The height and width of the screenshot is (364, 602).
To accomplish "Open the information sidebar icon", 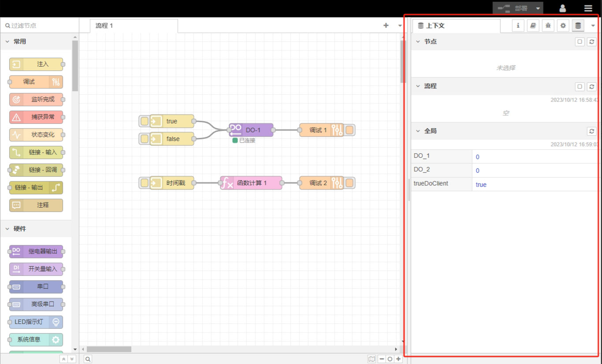I will (518, 26).
